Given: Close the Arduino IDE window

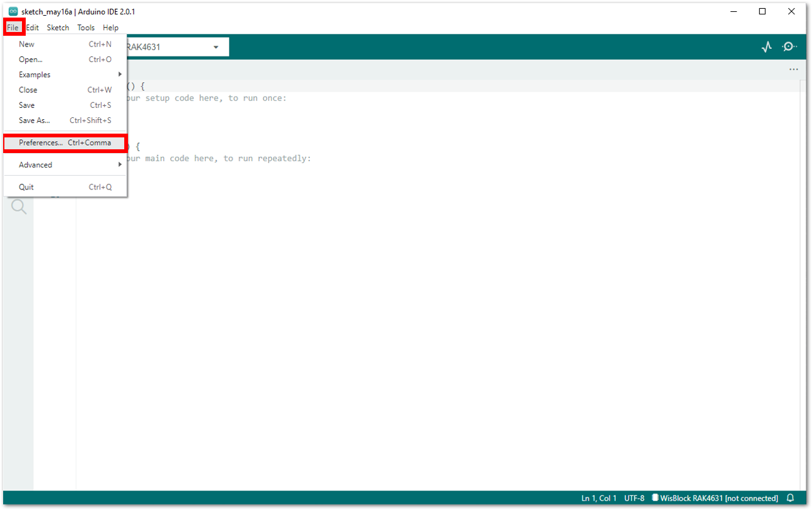Looking at the screenshot, I should click(791, 11).
